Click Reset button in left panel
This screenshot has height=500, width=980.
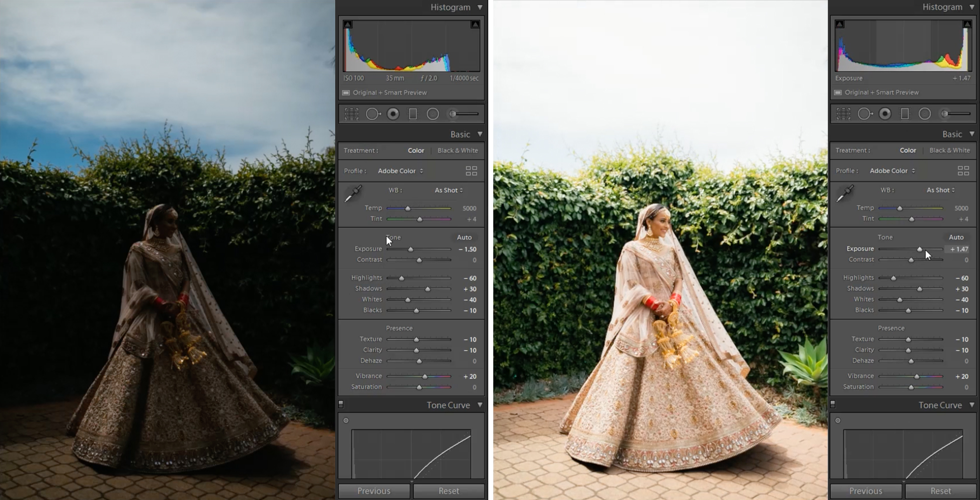(449, 491)
